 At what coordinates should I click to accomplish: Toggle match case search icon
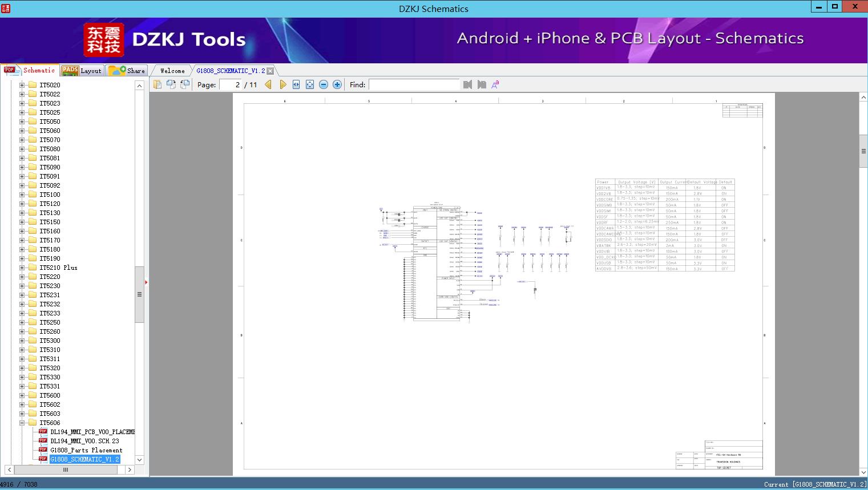[495, 84]
